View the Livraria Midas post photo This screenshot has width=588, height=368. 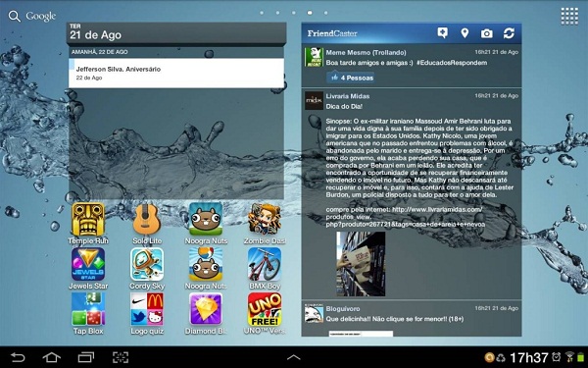361,264
